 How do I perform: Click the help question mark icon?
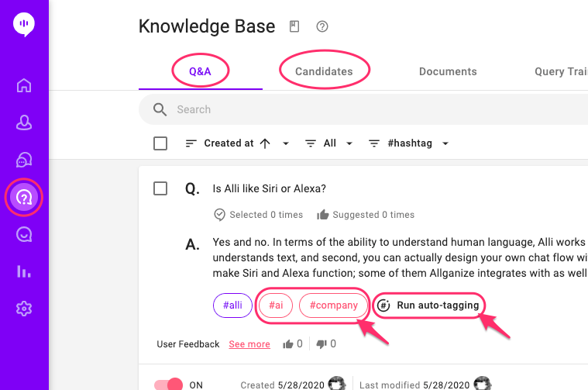tap(322, 26)
